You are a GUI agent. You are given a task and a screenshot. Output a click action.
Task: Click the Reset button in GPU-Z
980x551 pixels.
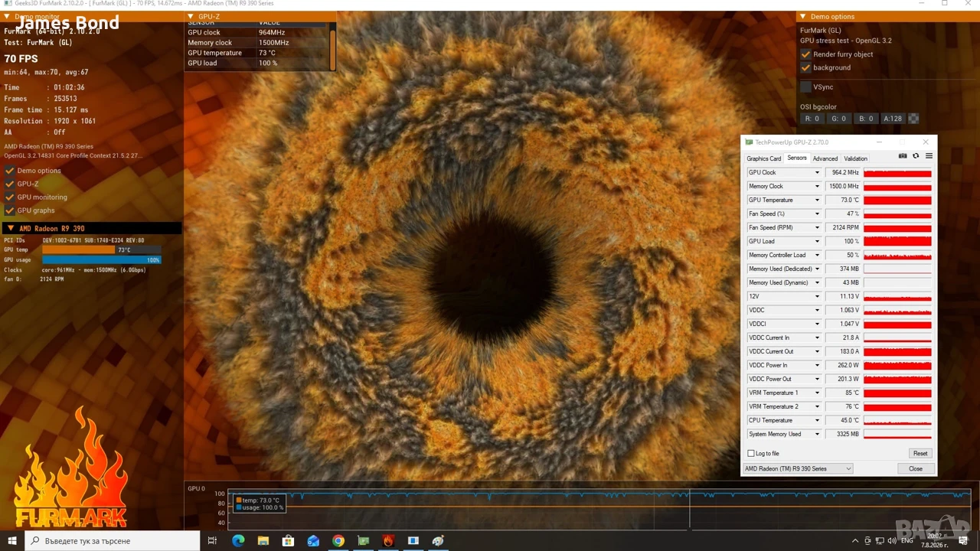pos(920,453)
